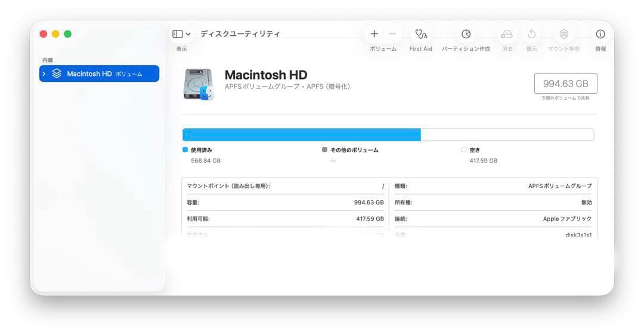This screenshot has width=644, height=335.
Task: Click the 5個のボリュームで共有 caption
Action: point(565,98)
